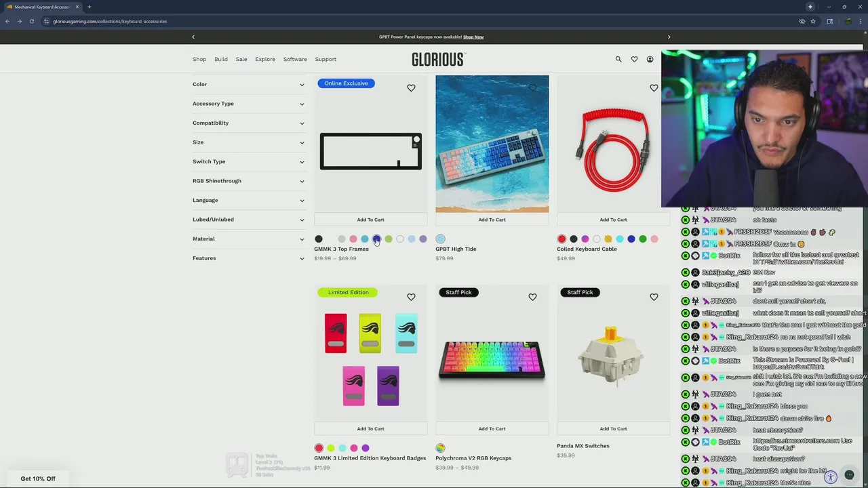Expand the Color filter
This screenshot has width=868, height=488.
(x=248, y=84)
